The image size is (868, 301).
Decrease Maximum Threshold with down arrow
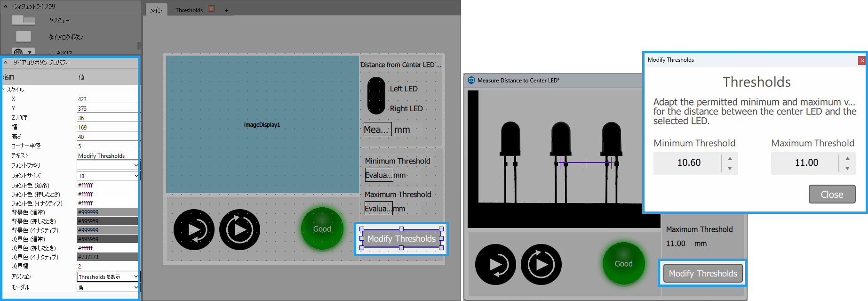(847, 168)
